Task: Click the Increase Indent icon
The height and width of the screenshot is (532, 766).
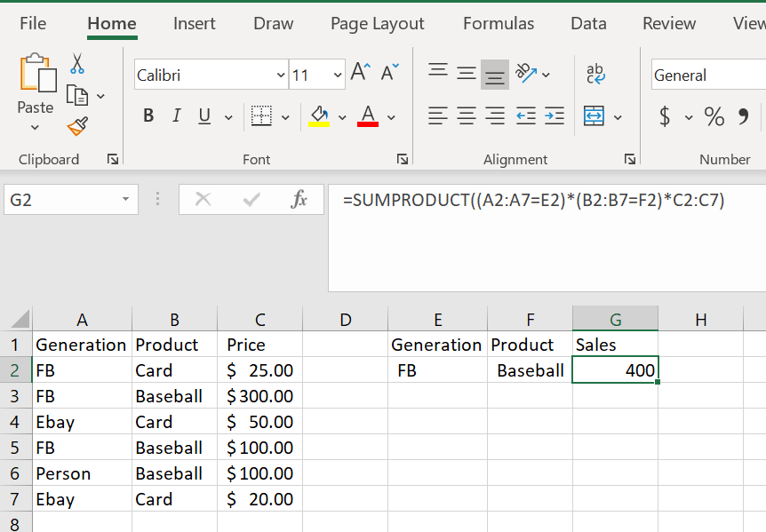Action: (x=555, y=115)
